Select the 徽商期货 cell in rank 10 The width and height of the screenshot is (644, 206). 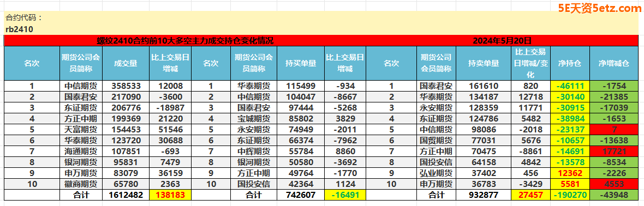coord(81,184)
